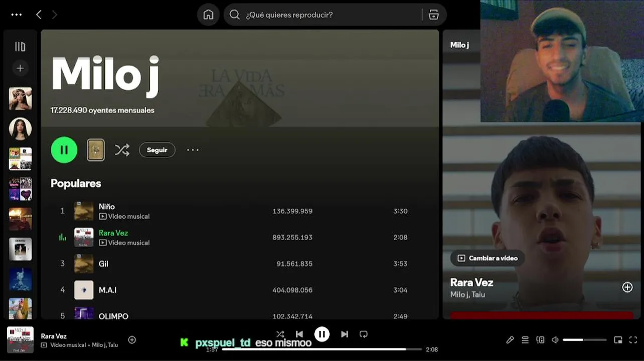The image size is (644, 361).
Task: Expand Your Library icon in sidebar
Action: (20, 47)
